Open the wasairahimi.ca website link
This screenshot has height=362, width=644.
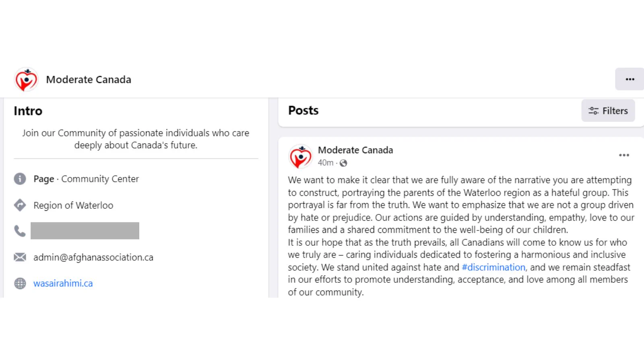click(63, 284)
